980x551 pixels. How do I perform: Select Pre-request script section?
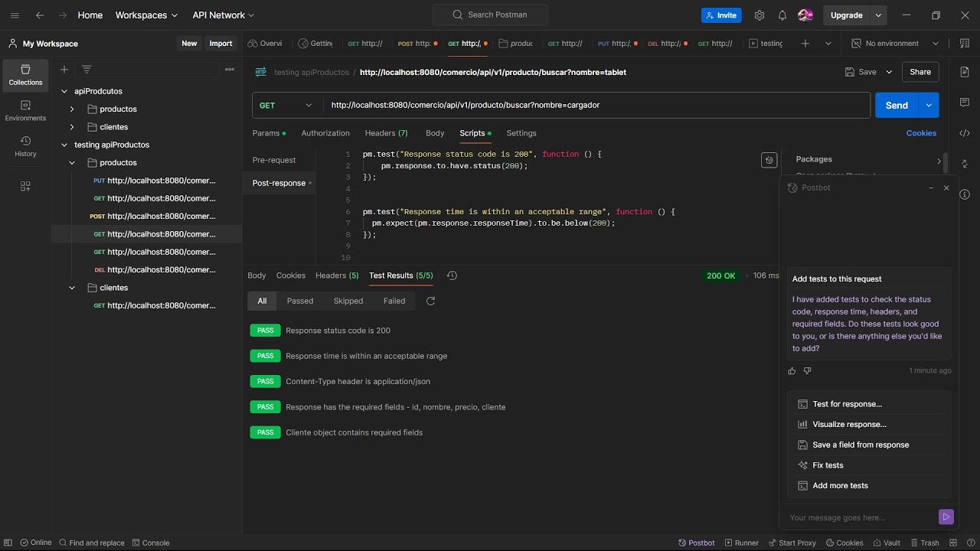[274, 160]
